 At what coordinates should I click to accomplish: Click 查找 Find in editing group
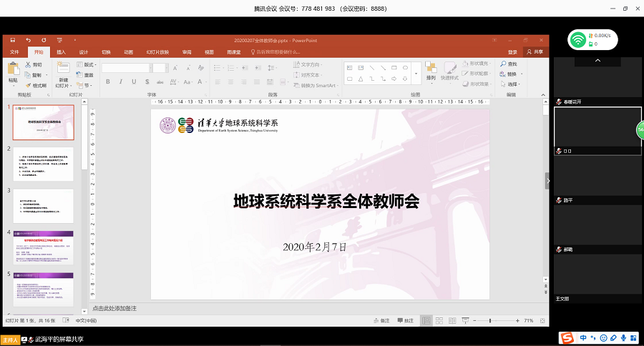click(509, 64)
